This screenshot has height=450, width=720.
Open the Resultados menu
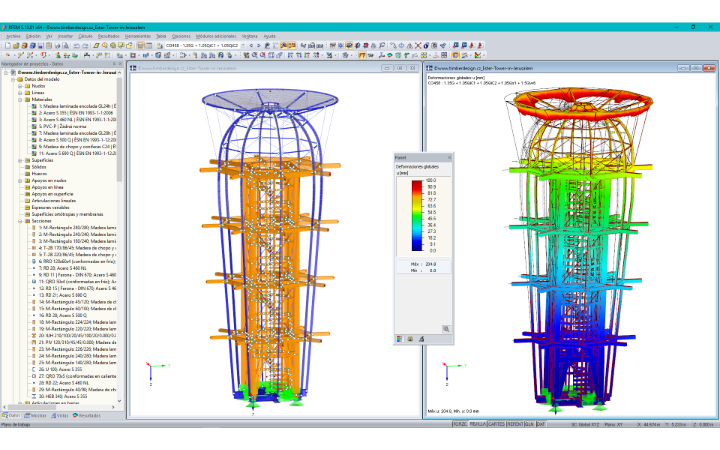point(109,36)
